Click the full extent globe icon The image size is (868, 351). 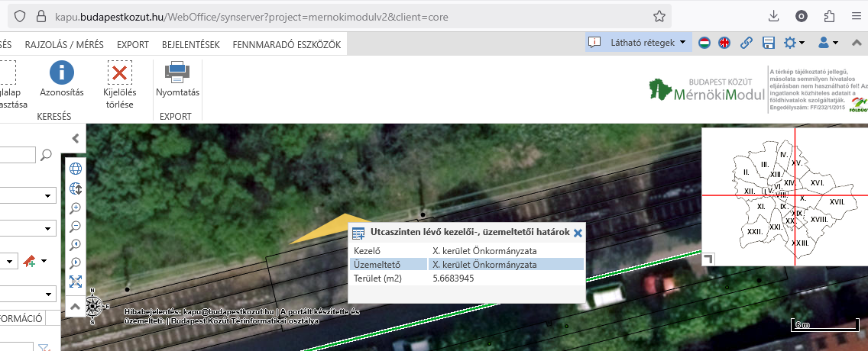pyautogui.click(x=75, y=169)
